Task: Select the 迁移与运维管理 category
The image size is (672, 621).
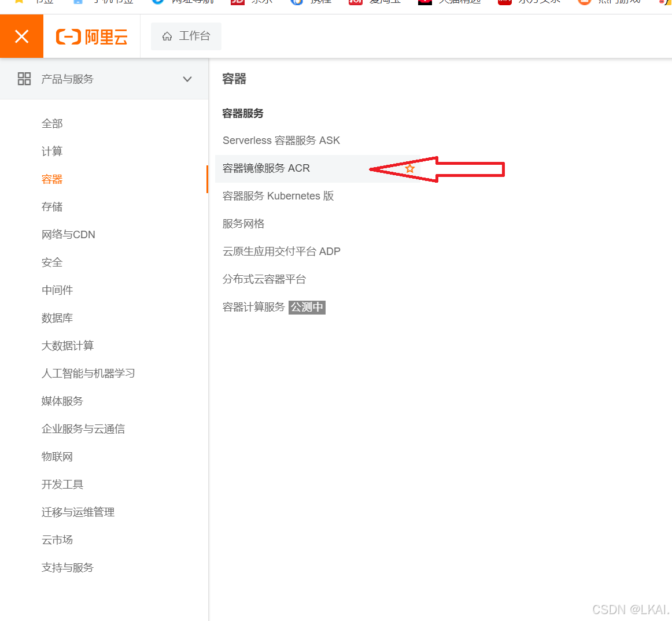Action: pos(77,512)
